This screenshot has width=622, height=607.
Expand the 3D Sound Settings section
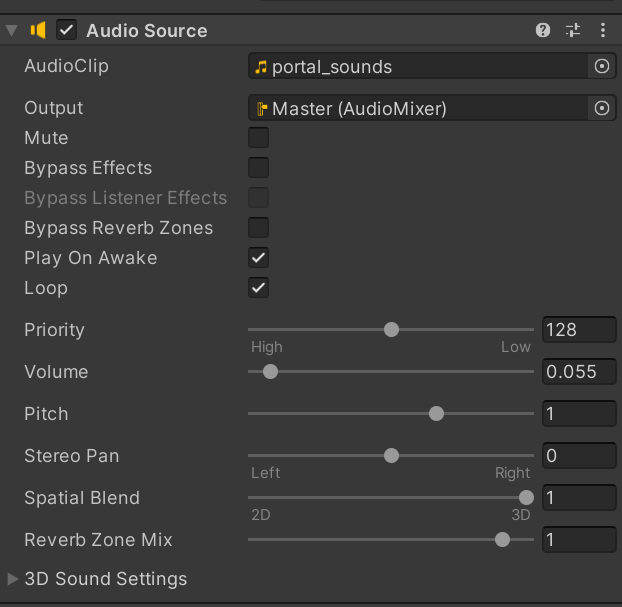tap(13, 579)
